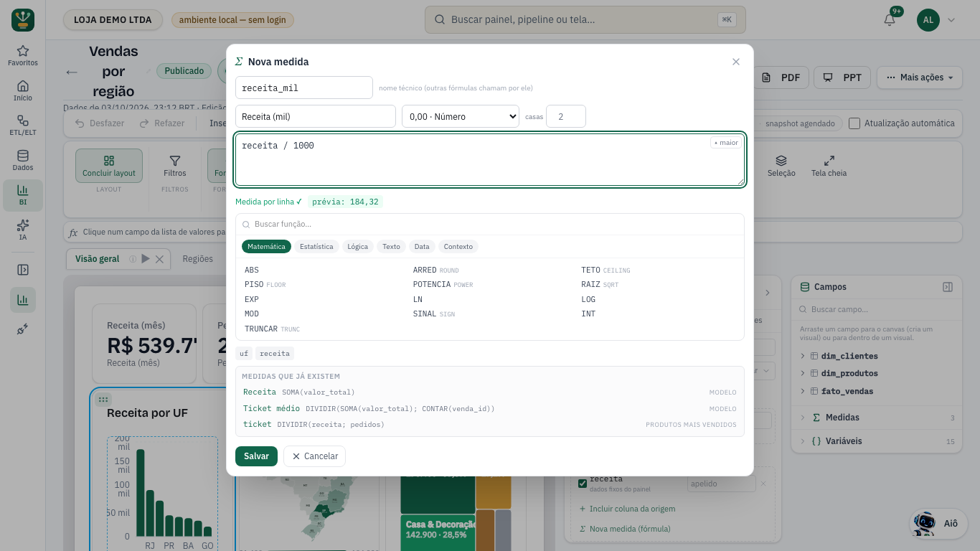Click the Filtros toolbar icon
This screenshot has width=980, height=551.
(175, 166)
